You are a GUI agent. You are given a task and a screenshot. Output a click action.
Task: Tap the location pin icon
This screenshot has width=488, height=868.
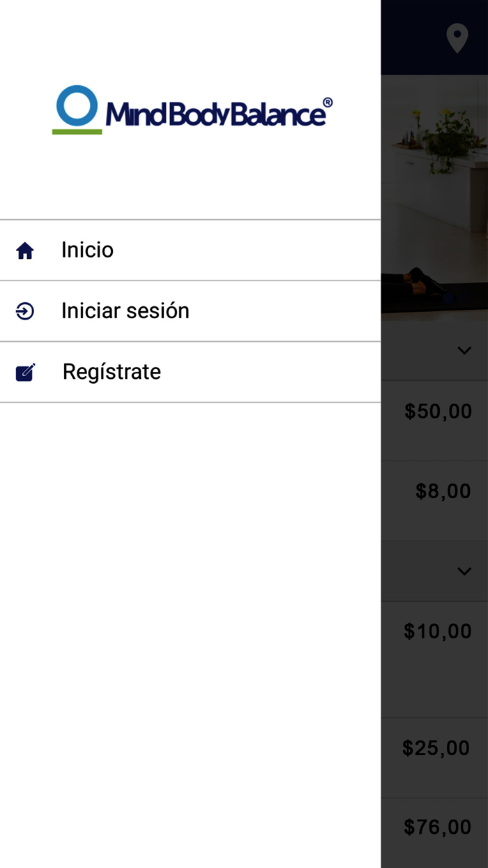(457, 38)
